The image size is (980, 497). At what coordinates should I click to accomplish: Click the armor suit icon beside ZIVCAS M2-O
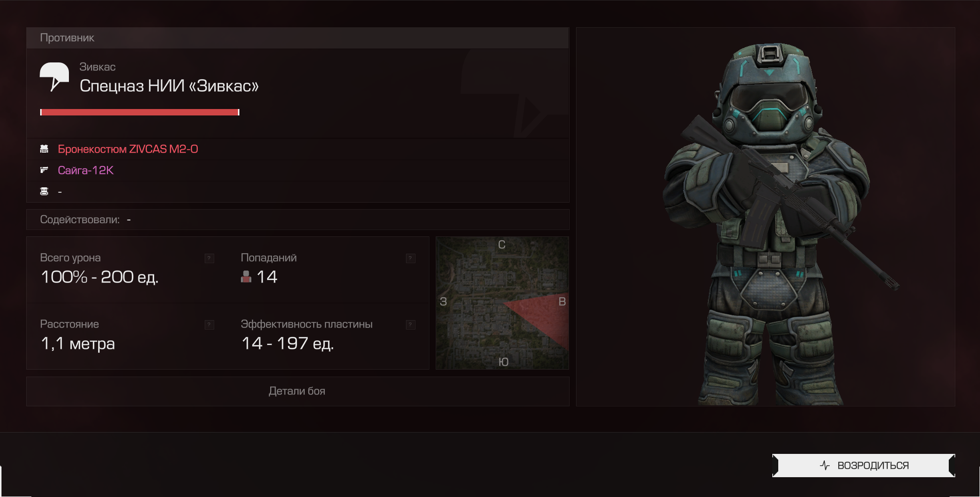tap(44, 149)
